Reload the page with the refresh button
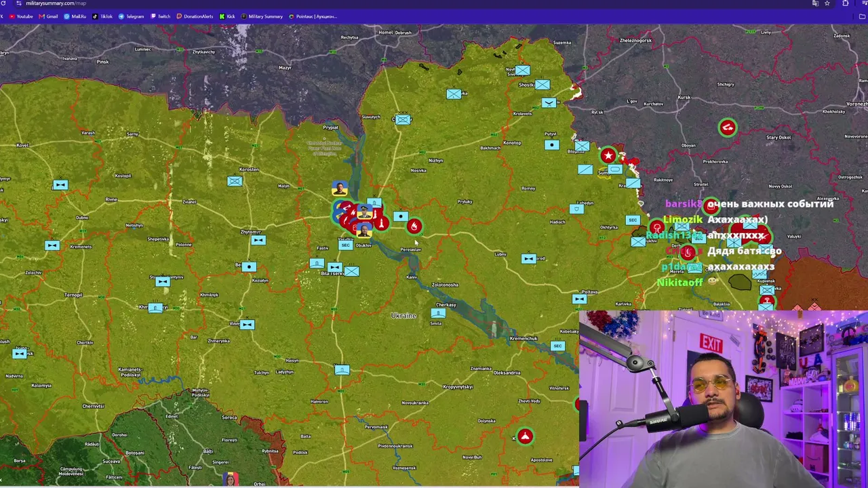 coord(3,3)
